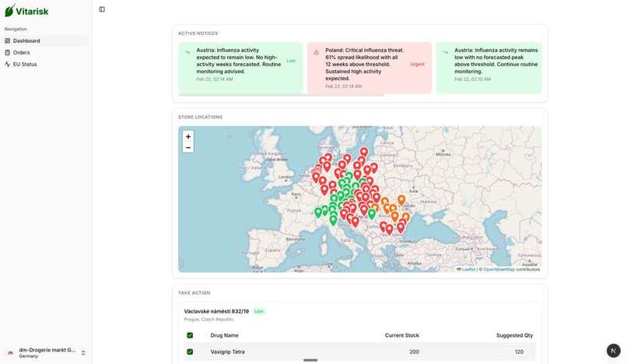
Task: Open EU Status page
Action: 45,64
